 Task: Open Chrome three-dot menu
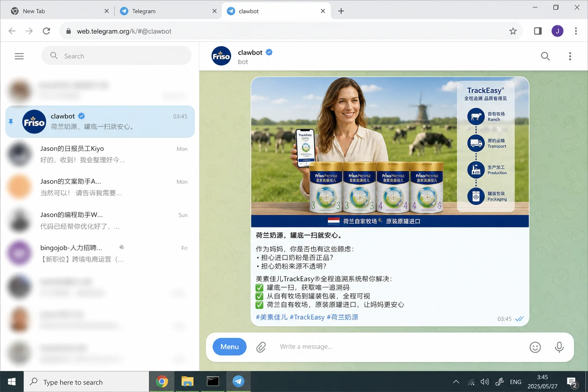click(576, 31)
